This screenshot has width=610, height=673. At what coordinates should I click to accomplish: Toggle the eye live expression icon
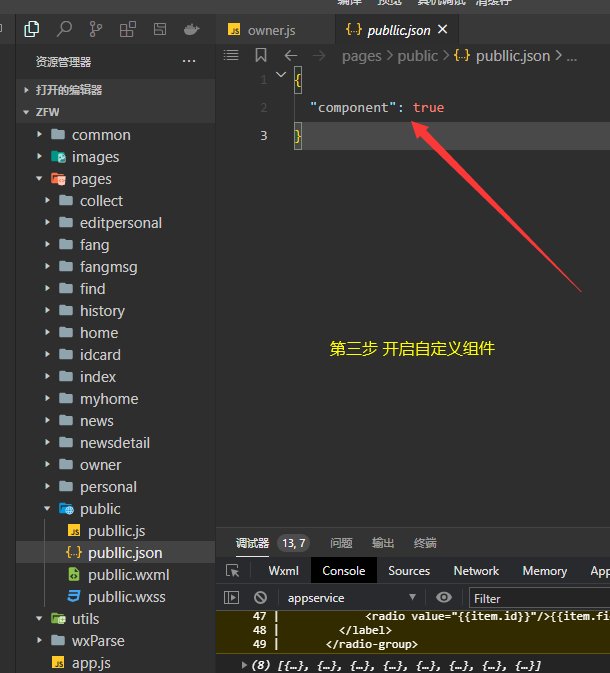tap(444, 598)
